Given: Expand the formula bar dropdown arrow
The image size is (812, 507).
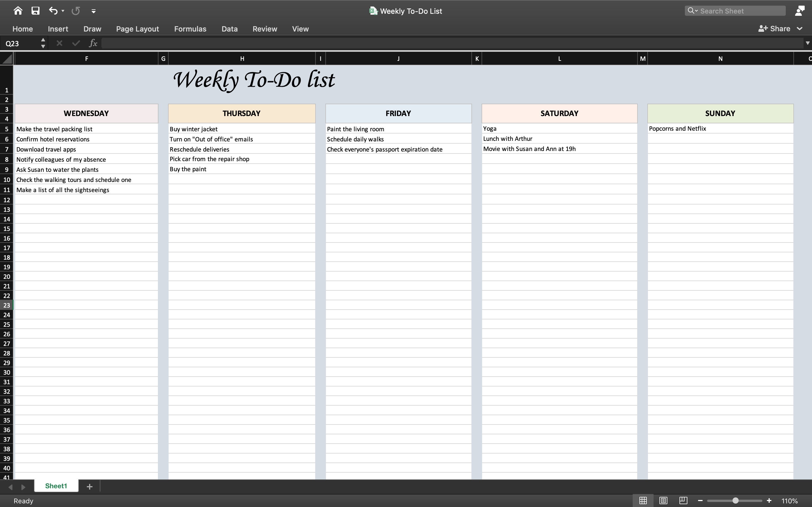Looking at the screenshot, I should tap(807, 43).
